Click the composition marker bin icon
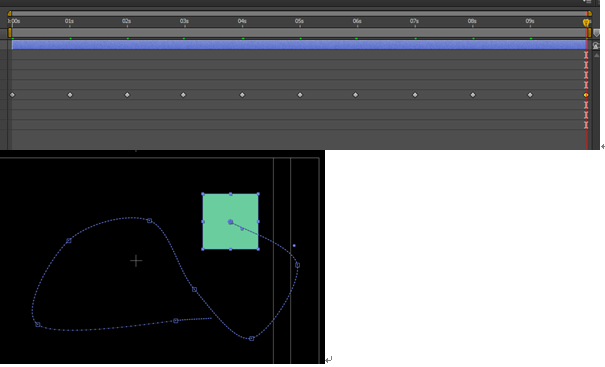Image resolution: width=605 pixels, height=367 pixels. click(596, 33)
